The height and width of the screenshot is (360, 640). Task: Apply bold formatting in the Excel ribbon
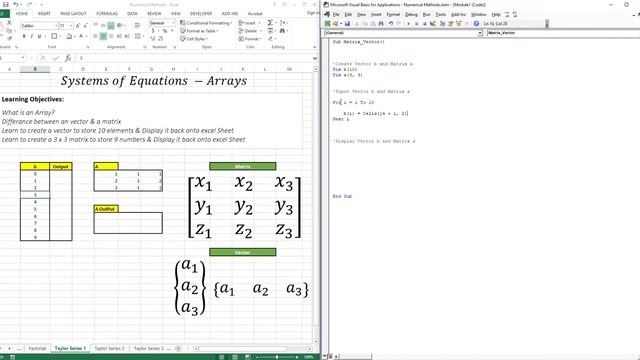[x=24, y=36]
